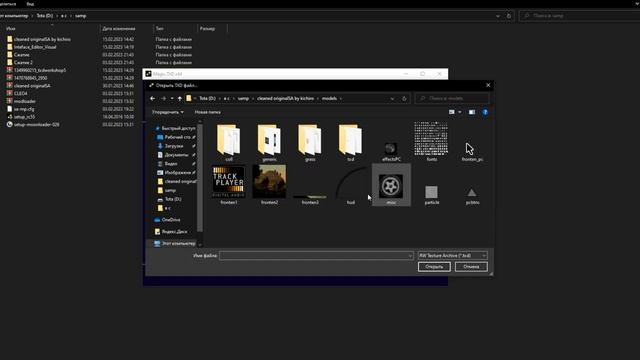Select the coll folder
Viewport: 640px width, 360px height.
pyautogui.click(x=229, y=142)
